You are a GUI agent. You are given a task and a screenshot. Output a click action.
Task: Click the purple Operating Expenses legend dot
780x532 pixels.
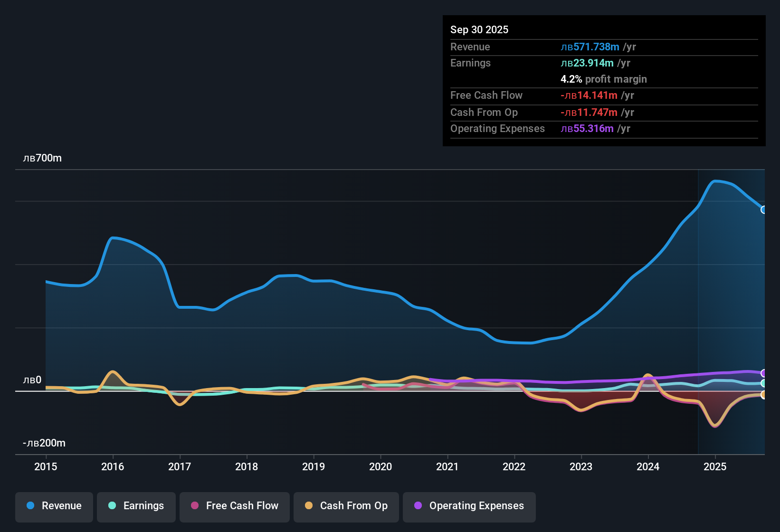point(418,506)
